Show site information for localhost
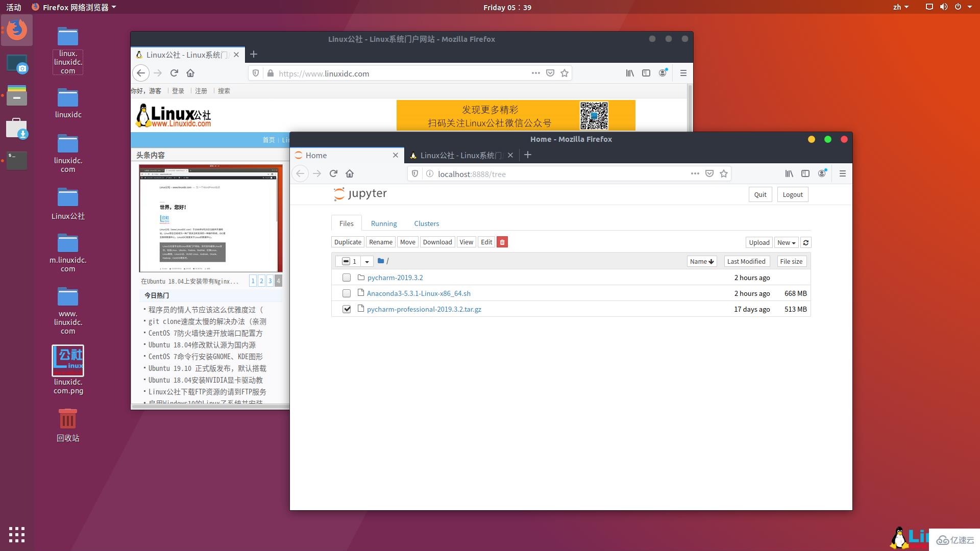The image size is (980, 551). (430, 174)
